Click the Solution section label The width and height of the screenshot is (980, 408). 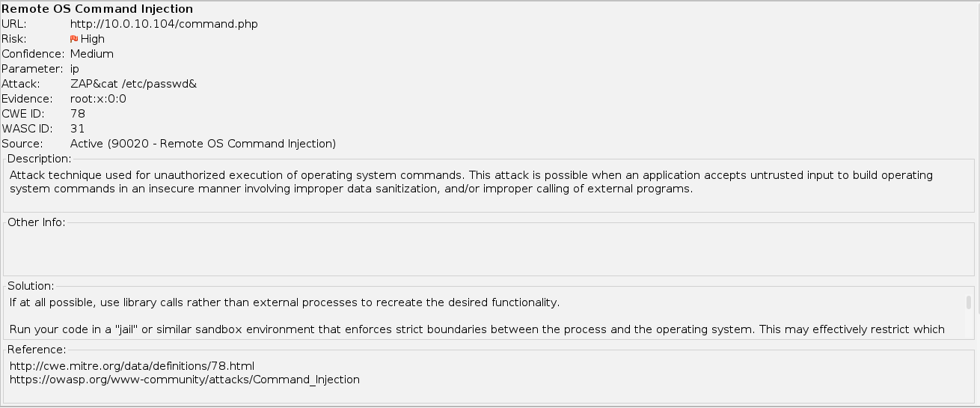31,286
